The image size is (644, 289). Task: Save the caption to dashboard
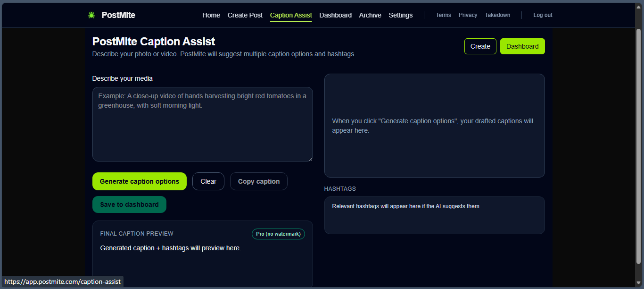[x=129, y=204]
